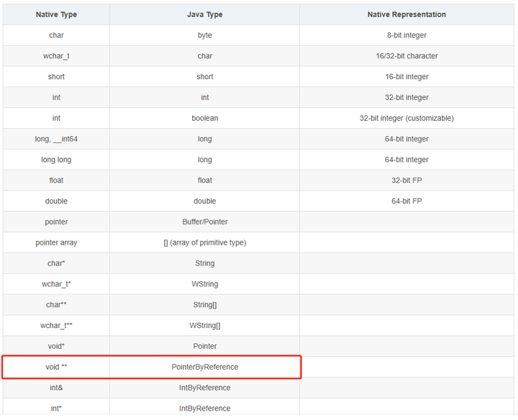Select the 'PointerByReference' Java type cell
Screen dimensions: 518x420
tap(204, 367)
